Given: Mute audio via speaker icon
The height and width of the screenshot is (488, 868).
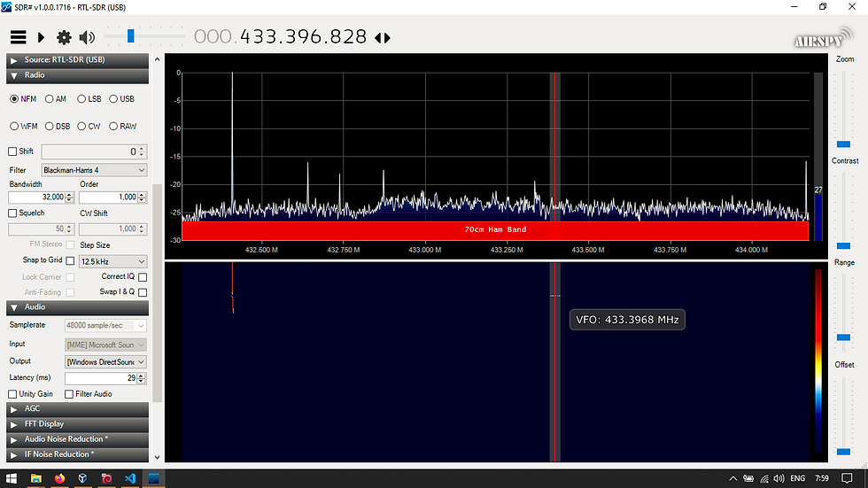Looking at the screenshot, I should pyautogui.click(x=87, y=37).
